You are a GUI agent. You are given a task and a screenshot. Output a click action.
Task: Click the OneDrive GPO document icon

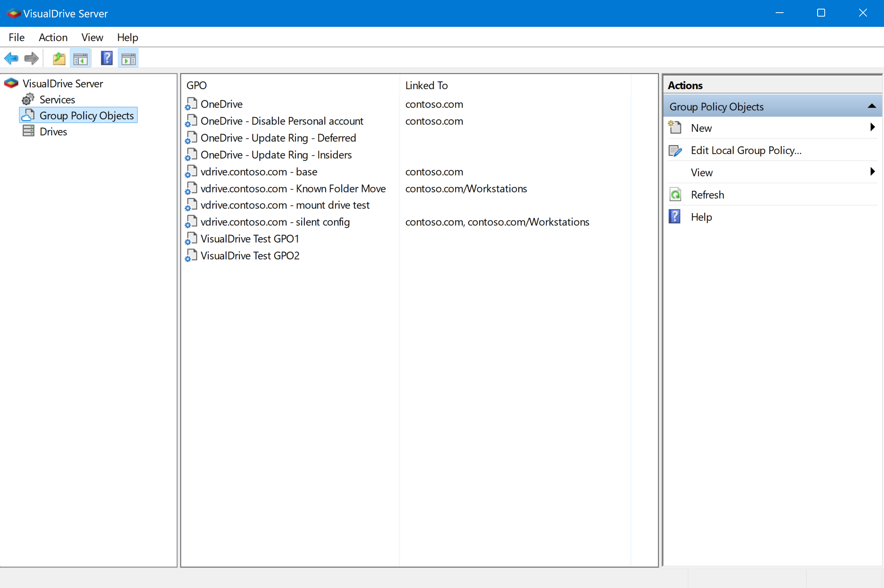[x=191, y=104]
